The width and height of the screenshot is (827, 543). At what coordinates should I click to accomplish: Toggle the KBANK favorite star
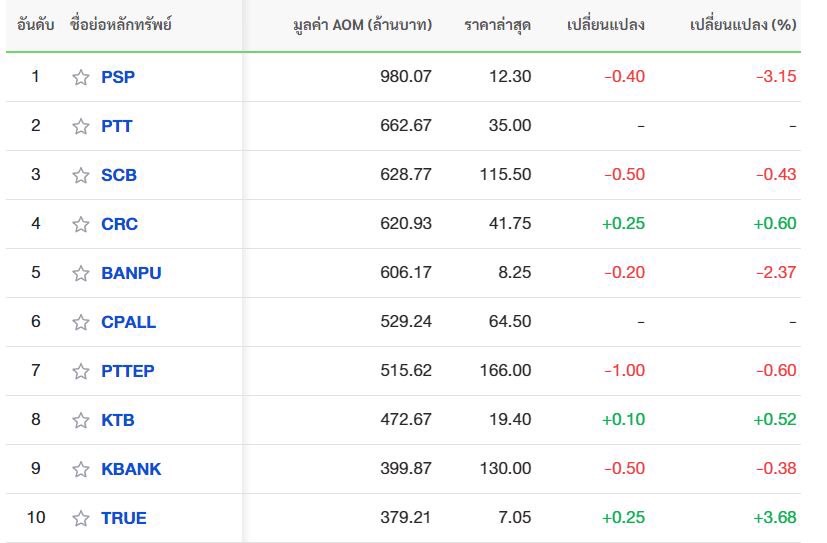click(x=81, y=469)
